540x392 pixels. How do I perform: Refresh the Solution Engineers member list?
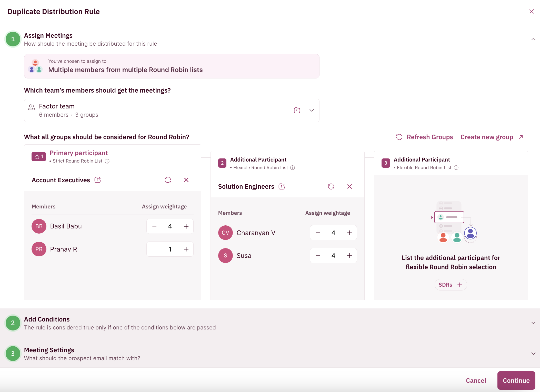[331, 186]
